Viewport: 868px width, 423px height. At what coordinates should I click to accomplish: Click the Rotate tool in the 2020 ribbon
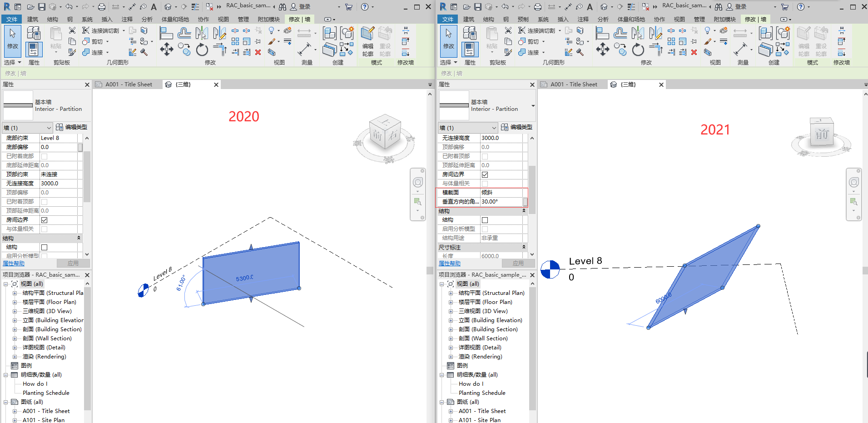point(202,49)
